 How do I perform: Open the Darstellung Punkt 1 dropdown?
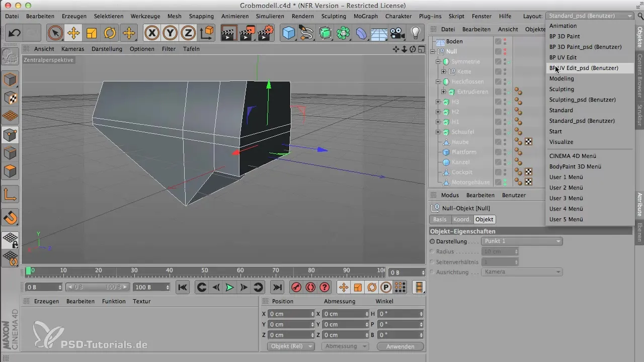(x=522, y=241)
